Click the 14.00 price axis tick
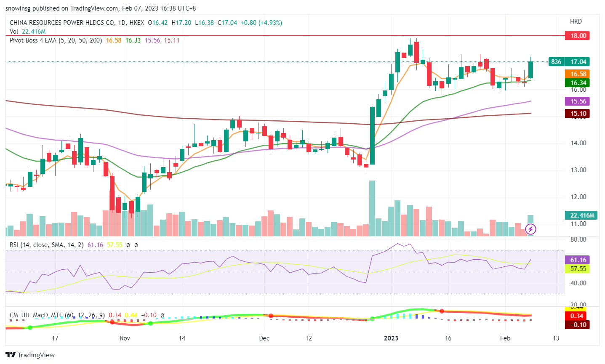Screen dimensions: 605x364 click(x=578, y=143)
